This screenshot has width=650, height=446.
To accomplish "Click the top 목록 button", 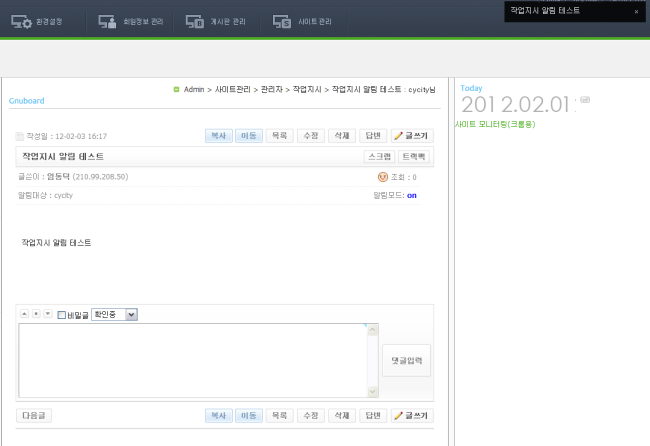I will [x=279, y=136].
